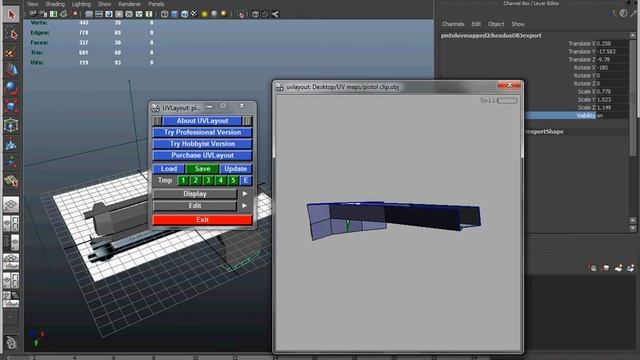Open the Show panel menu

click(104, 4)
